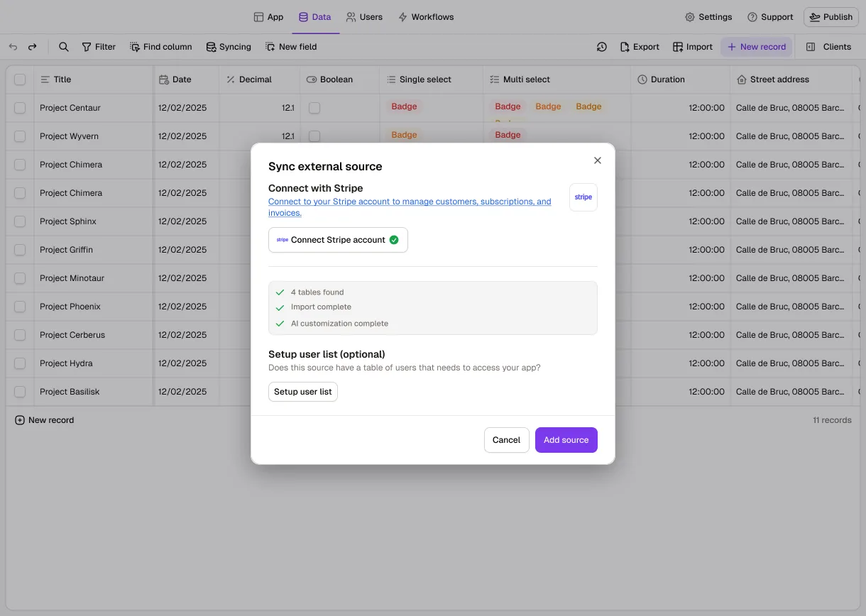Viewport: 866px width, 616px height.
Task: Click the Project Cerberus title cell
Action: [x=94, y=335]
